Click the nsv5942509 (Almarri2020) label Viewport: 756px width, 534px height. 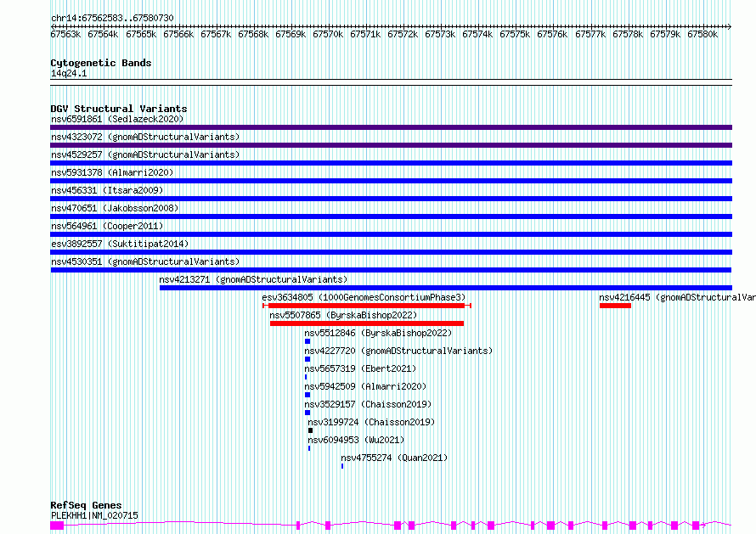tap(365, 386)
